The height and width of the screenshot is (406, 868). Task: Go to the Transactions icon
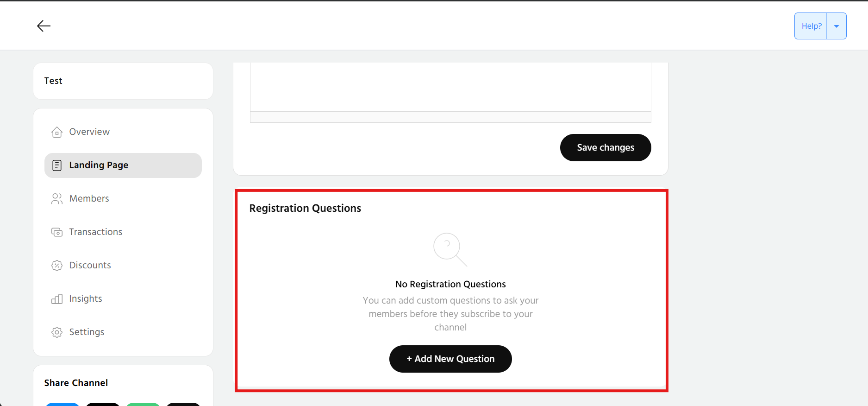tap(57, 232)
